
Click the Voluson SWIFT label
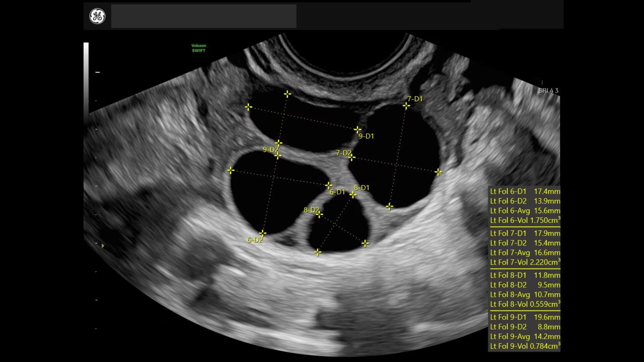199,48
